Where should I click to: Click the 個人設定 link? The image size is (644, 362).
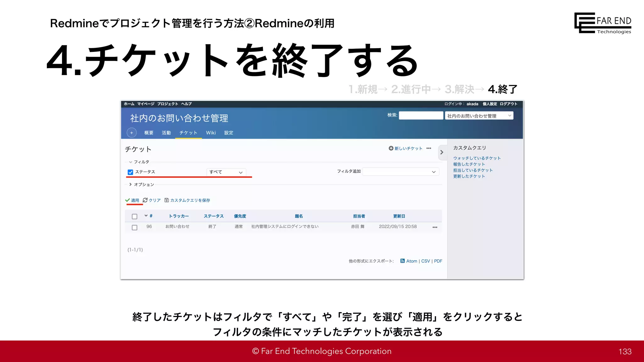[x=490, y=104]
